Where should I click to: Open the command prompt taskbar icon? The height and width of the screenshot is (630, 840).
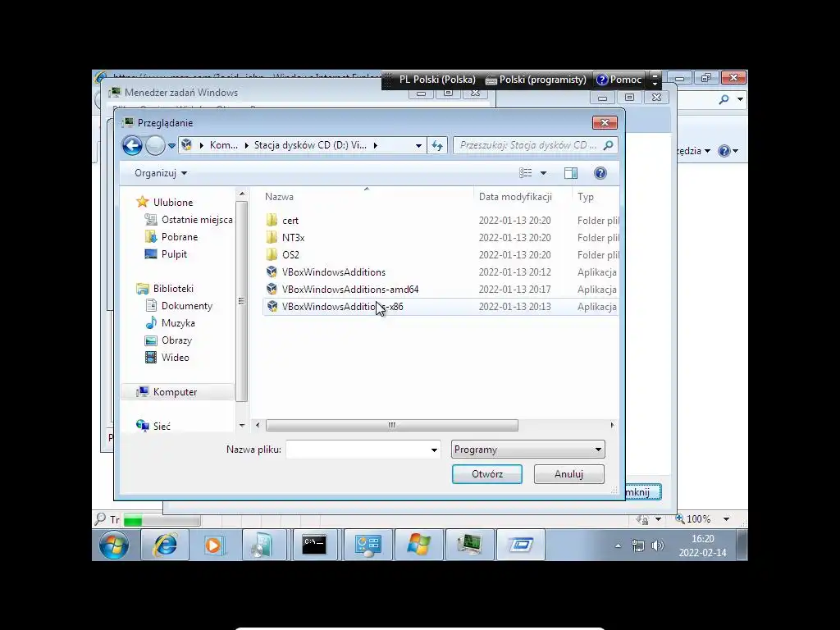314,546
